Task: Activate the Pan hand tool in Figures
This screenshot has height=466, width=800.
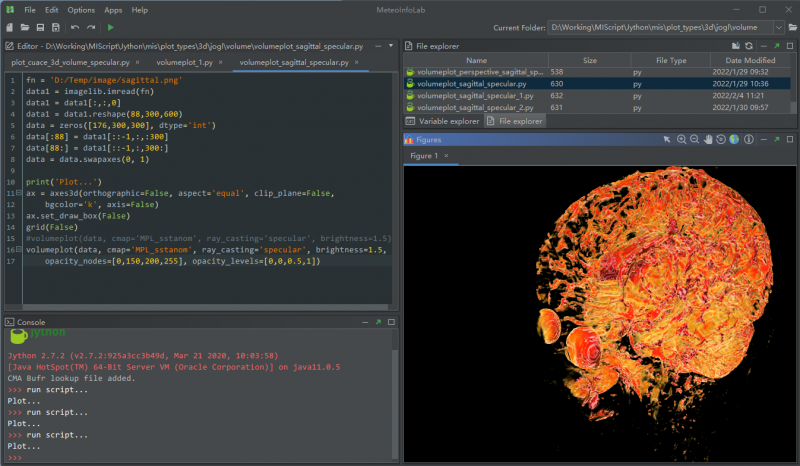Action: click(x=707, y=140)
